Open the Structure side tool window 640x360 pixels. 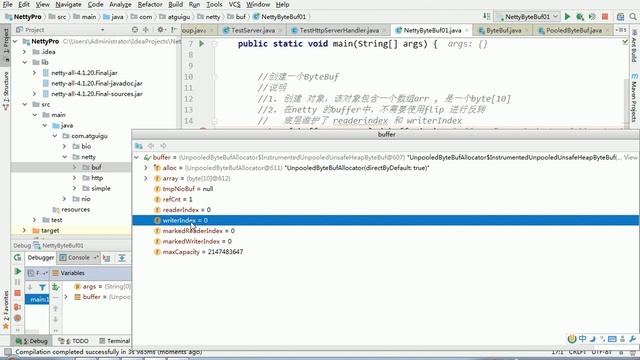pyautogui.click(x=6, y=91)
